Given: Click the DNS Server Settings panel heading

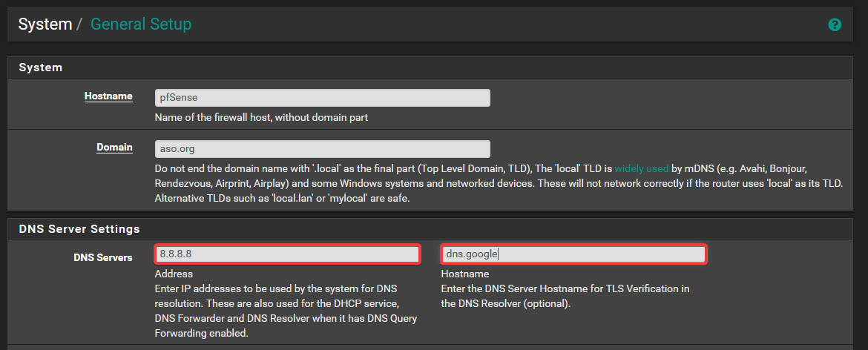Looking at the screenshot, I should pyautogui.click(x=79, y=229).
